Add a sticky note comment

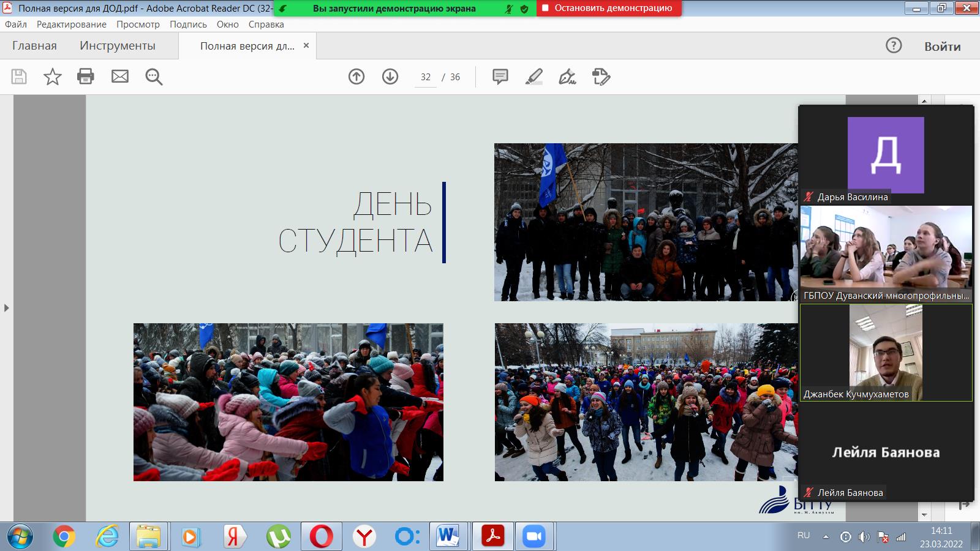(x=500, y=77)
